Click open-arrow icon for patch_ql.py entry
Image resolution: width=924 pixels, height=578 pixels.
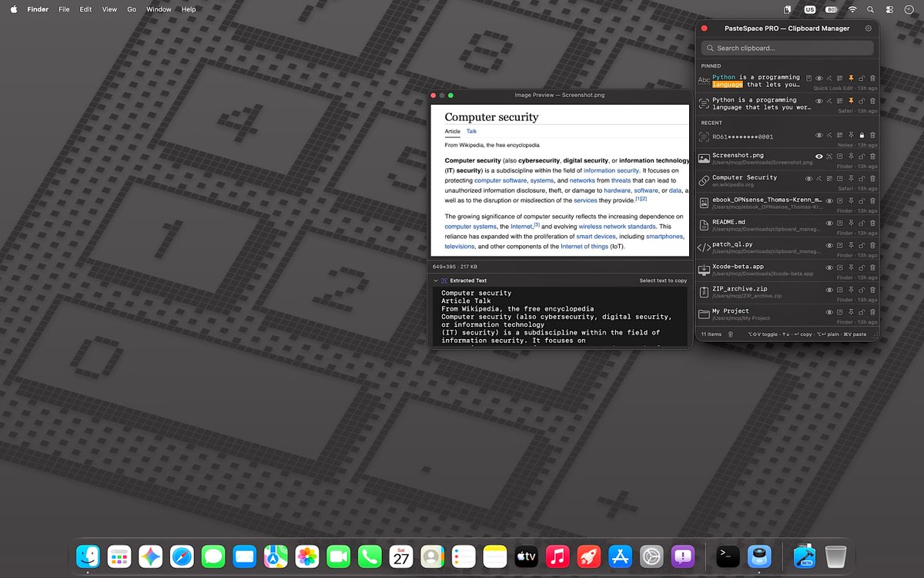[840, 245]
